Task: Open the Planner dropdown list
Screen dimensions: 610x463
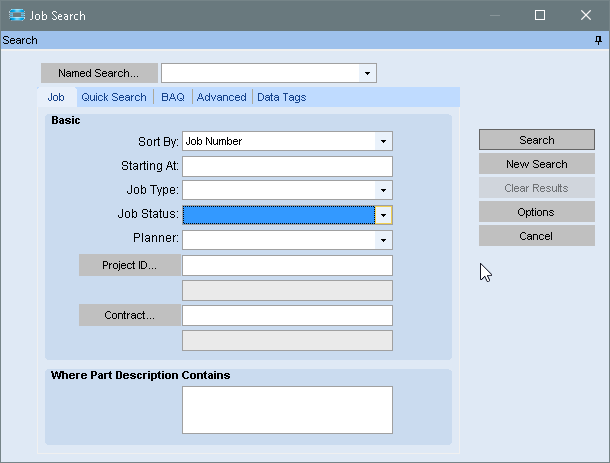Action: point(383,240)
